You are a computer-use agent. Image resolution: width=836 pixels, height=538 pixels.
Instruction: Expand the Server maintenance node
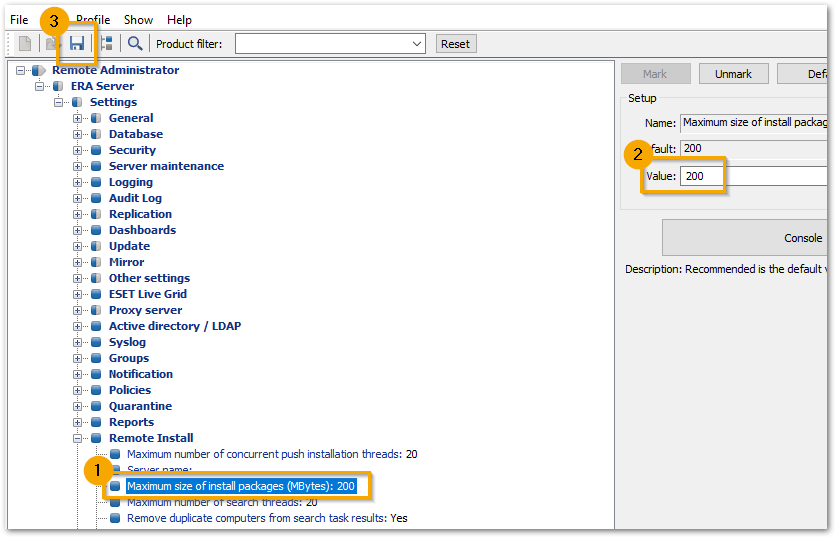coord(78,166)
